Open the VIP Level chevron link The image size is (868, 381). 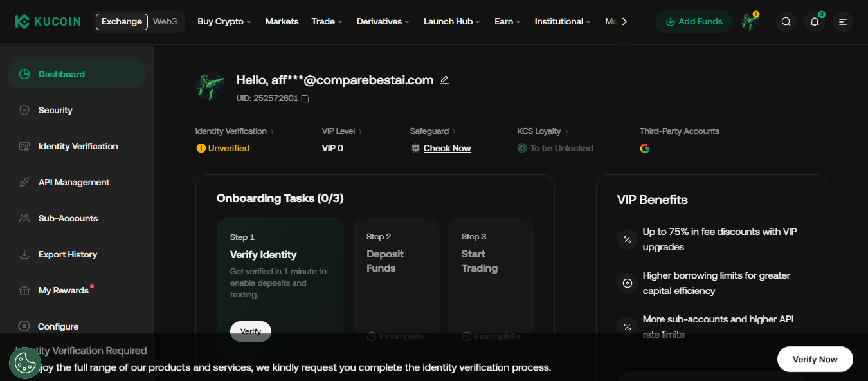(x=360, y=131)
